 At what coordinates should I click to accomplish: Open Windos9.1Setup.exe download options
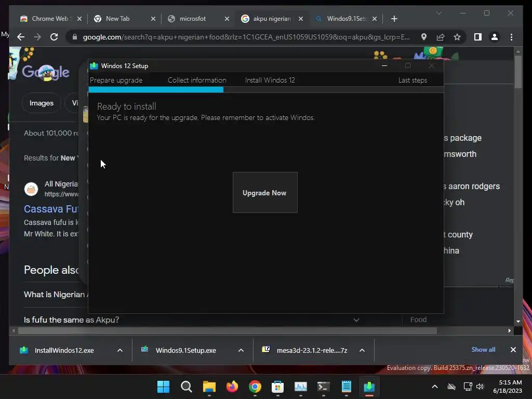(x=241, y=350)
